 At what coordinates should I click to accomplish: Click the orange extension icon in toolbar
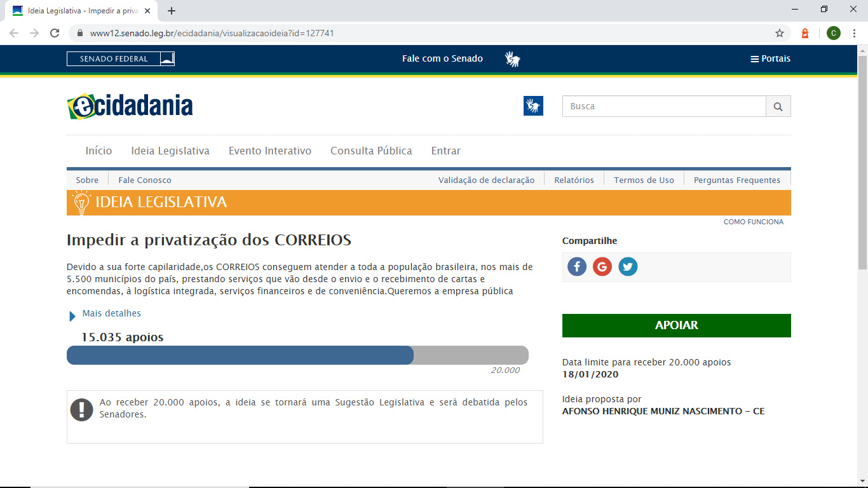coord(805,33)
